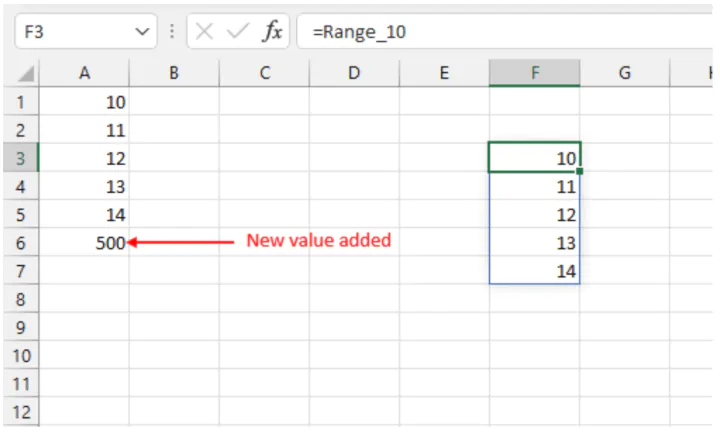
Task: Click cell A4 with value 13
Action: [84, 186]
